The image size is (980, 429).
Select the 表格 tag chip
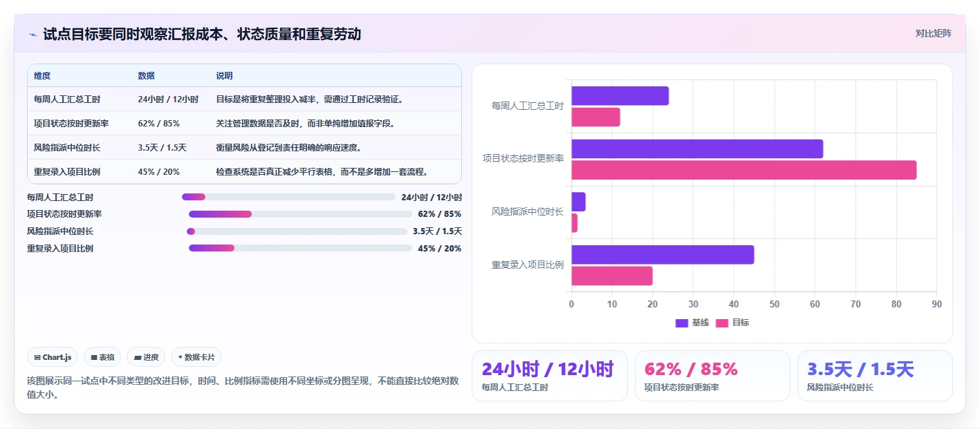coord(102,357)
